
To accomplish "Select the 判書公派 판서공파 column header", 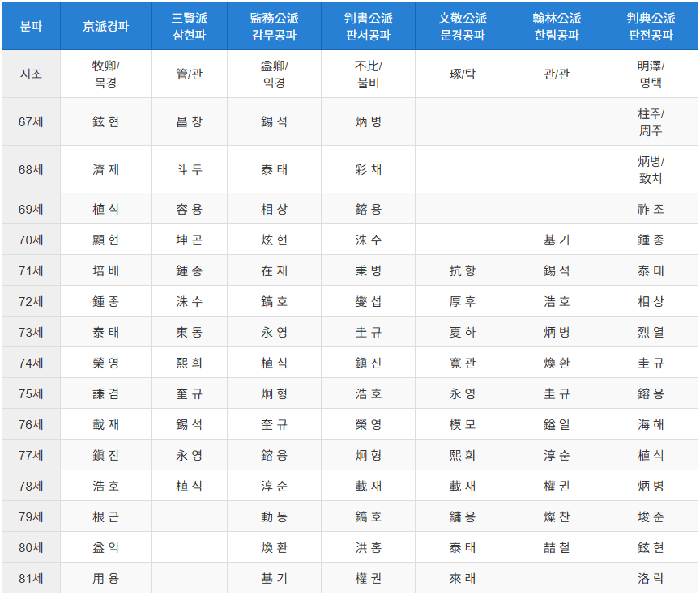I will [369, 26].
